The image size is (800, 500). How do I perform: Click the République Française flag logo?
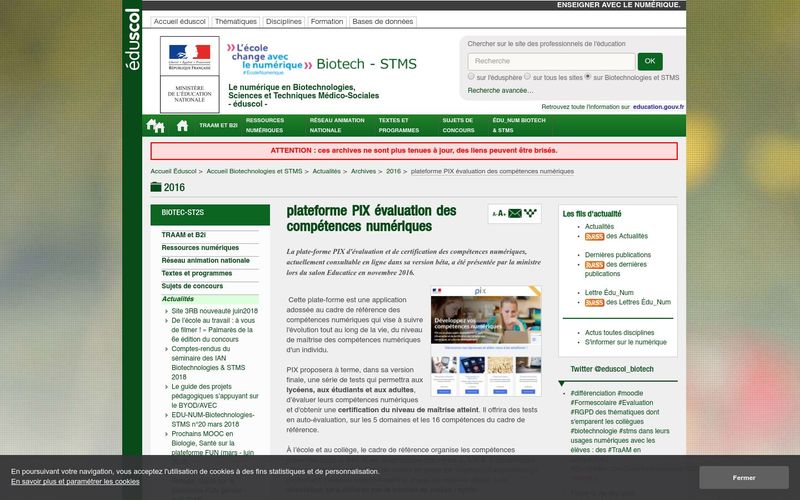pyautogui.click(x=190, y=56)
